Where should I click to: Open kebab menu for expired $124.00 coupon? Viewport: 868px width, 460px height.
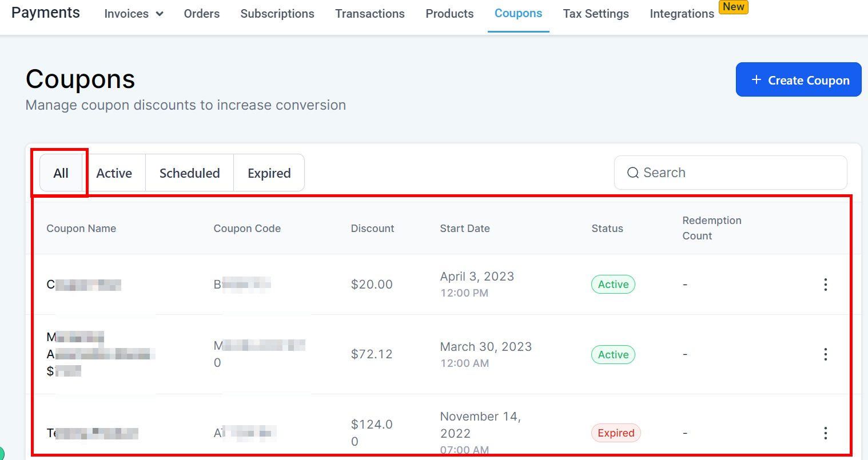click(x=825, y=433)
